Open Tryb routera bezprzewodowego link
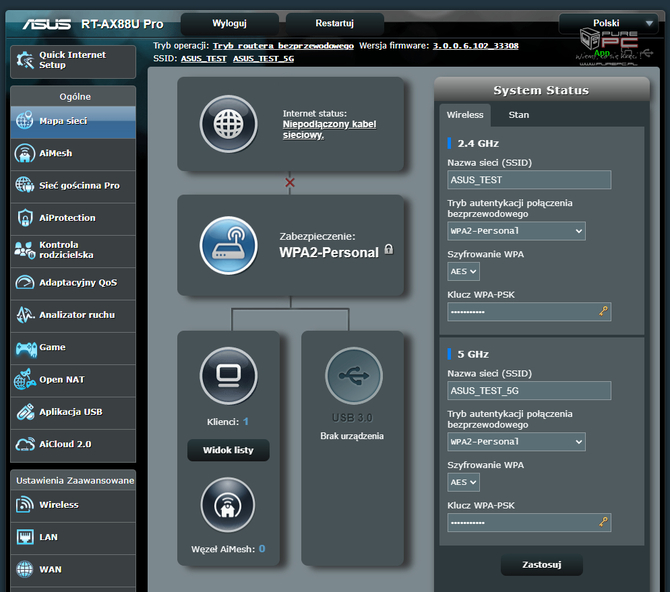The width and height of the screenshot is (670, 592). tap(283, 46)
